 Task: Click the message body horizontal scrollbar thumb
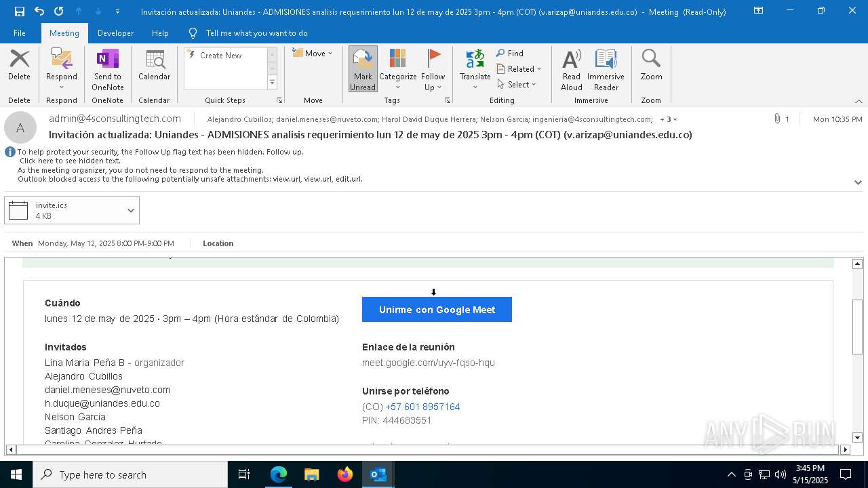428,449
